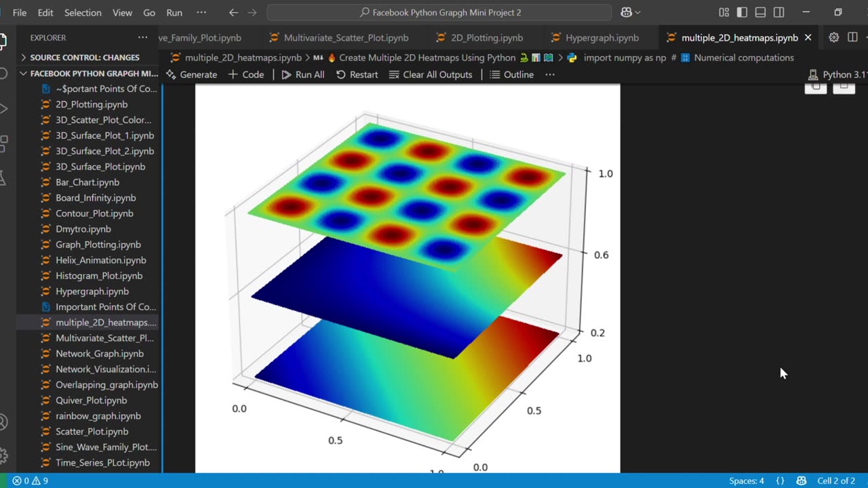Open Bar_Chart.ipynb in Explorer

pos(87,182)
